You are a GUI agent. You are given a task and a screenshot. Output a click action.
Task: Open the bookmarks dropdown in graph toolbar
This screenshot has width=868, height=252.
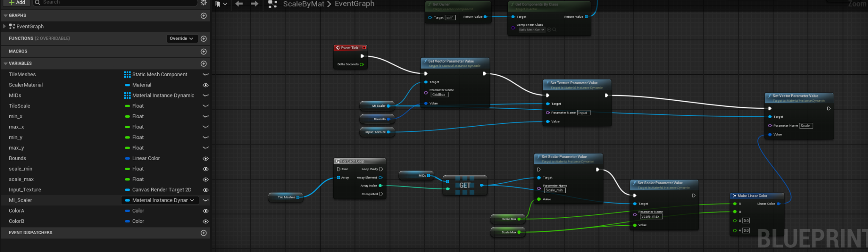[221, 4]
